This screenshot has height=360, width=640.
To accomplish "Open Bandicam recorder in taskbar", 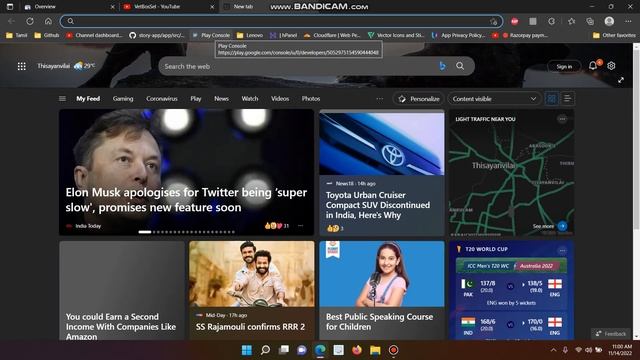I will click(393, 350).
